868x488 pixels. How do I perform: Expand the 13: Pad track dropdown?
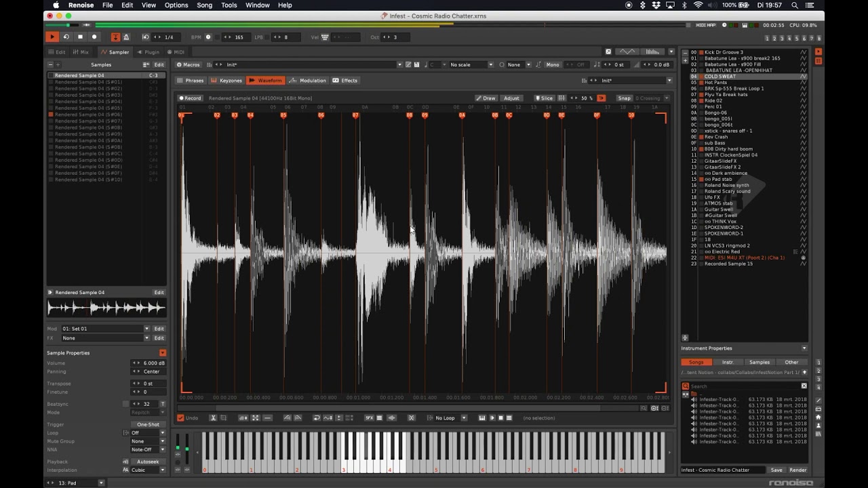coord(101,483)
